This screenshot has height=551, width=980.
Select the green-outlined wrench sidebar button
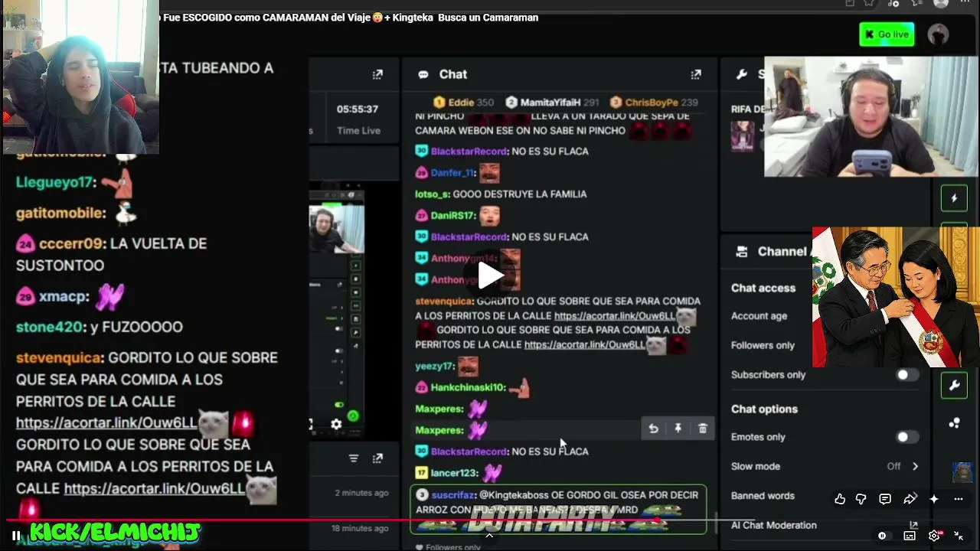pyautogui.click(x=955, y=385)
